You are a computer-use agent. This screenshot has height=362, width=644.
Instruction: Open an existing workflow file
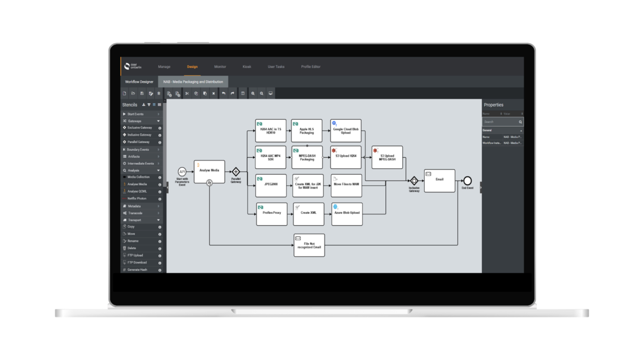tap(133, 94)
